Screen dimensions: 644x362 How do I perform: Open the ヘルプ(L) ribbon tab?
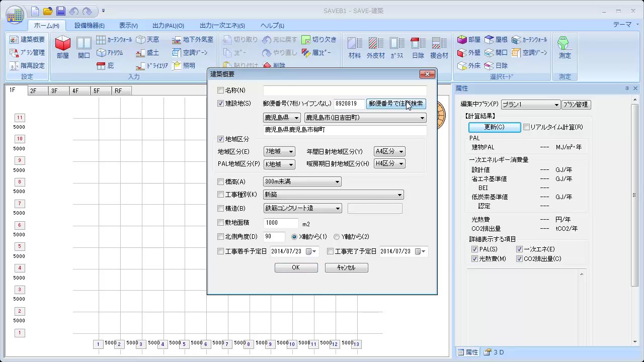(x=272, y=26)
